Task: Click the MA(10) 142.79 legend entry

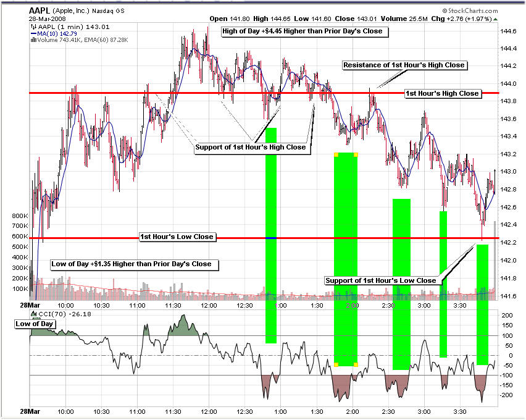Action: (x=57, y=33)
